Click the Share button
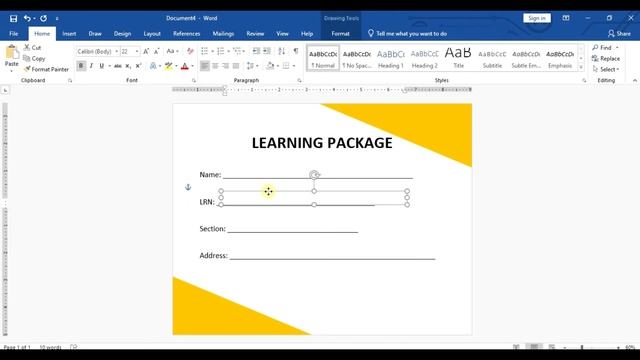 pos(619,34)
